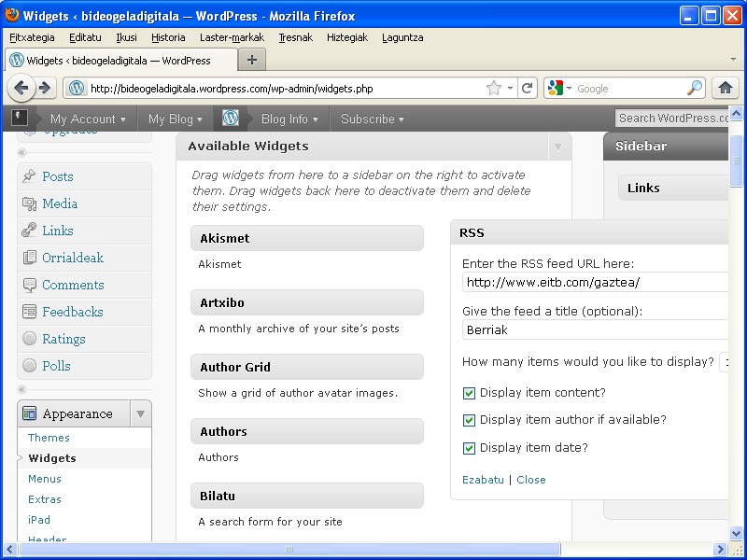
Task: Click the browser Forward arrow button
Action: [45, 88]
